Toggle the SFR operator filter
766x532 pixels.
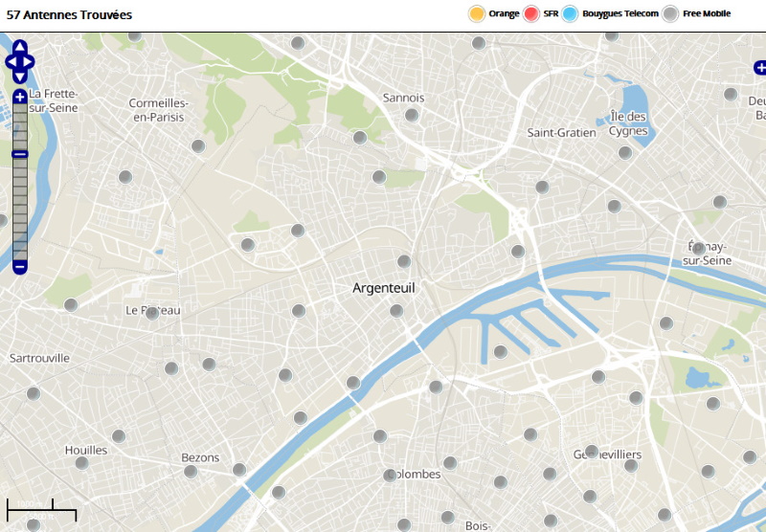click(531, 13)
